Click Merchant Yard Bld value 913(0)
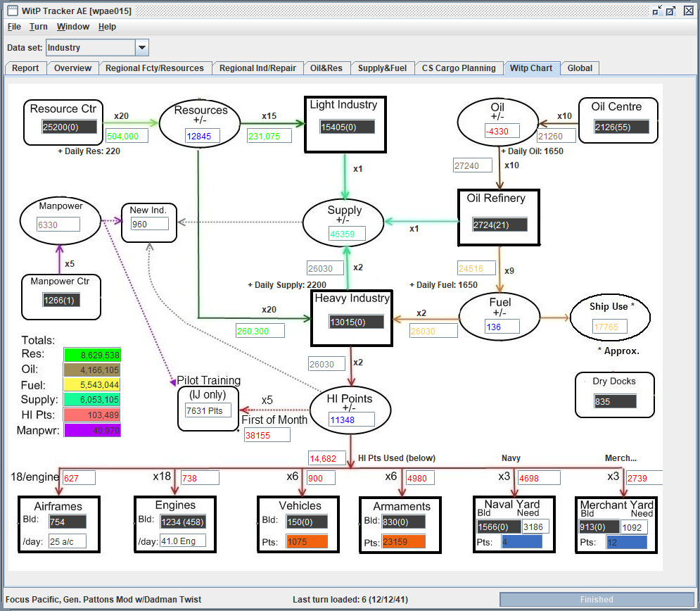 coord(599,527)
